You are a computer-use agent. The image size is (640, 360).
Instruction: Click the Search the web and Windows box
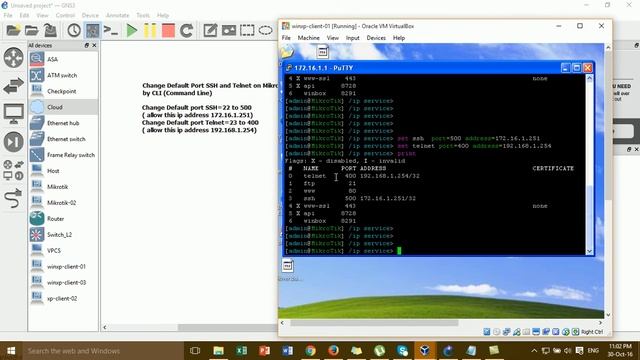tap(102, 351)
